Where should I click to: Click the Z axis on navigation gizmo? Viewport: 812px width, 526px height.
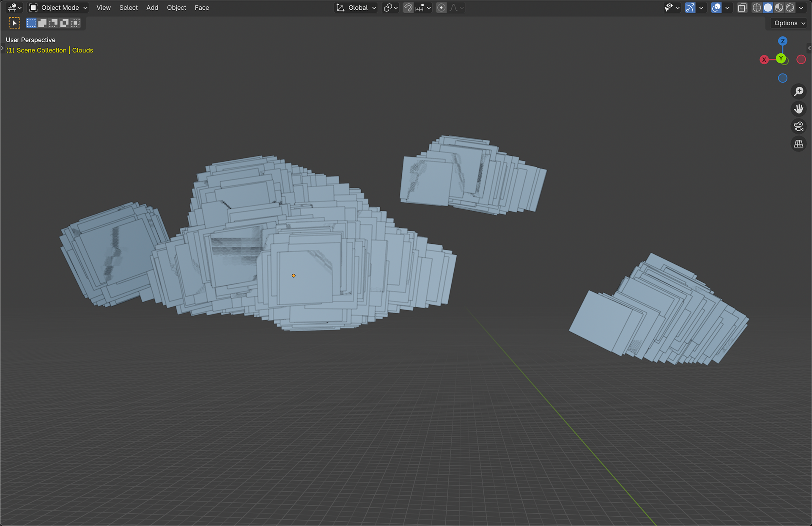[782, 41]
